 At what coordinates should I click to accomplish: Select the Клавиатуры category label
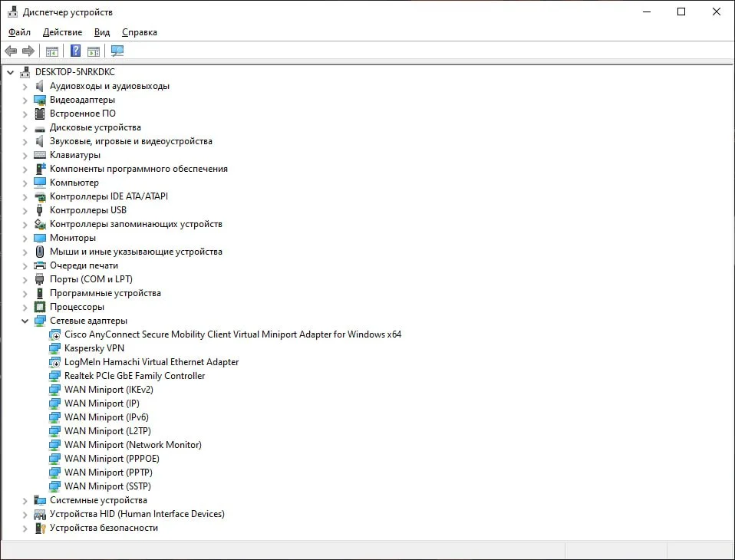(x=75, y=155)
